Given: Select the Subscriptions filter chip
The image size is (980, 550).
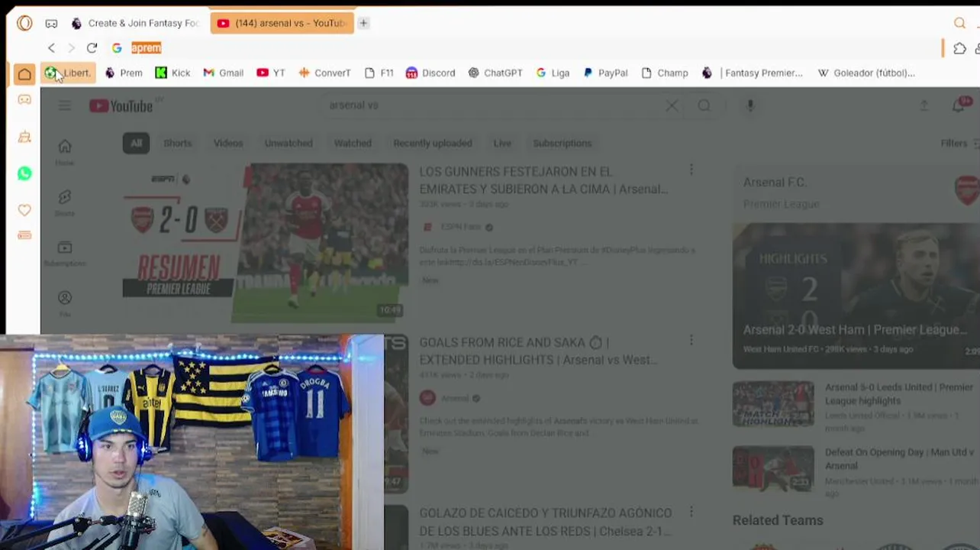Looking at the screenshot, I should (563, 143).
